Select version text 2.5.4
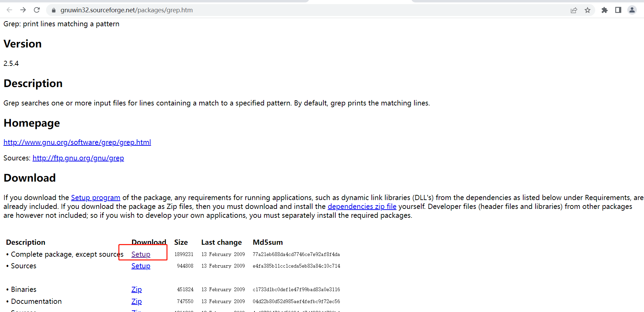644x312 pixels. 11,63
